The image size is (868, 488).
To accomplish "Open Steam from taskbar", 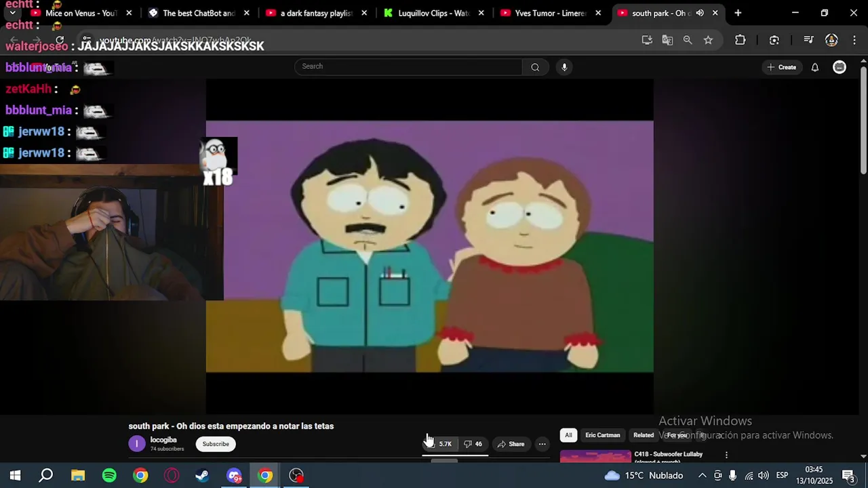I will pos(202,476).
